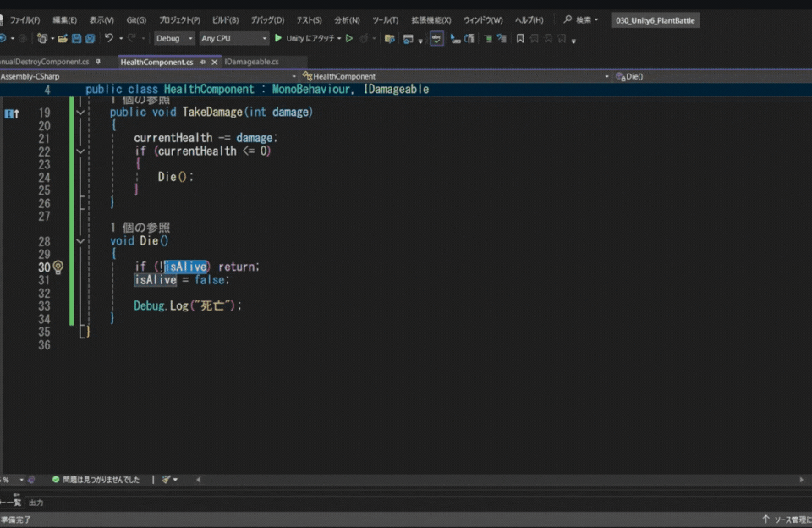Close the HealthComponent.cs tab

coord(213,62)
